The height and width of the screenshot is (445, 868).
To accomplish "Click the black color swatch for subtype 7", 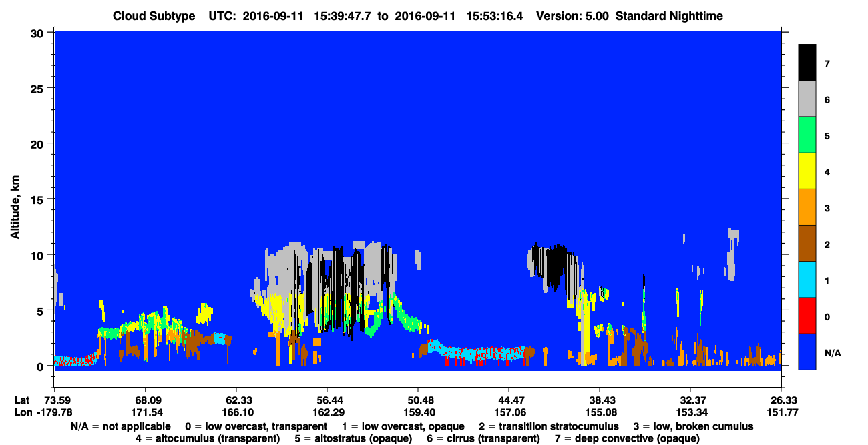I will (807, 62).
